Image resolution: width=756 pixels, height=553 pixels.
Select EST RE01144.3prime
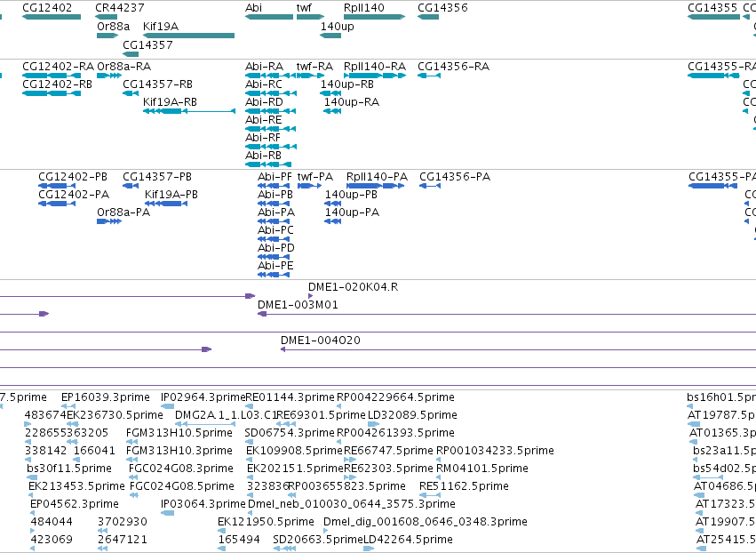click(249, 406)
